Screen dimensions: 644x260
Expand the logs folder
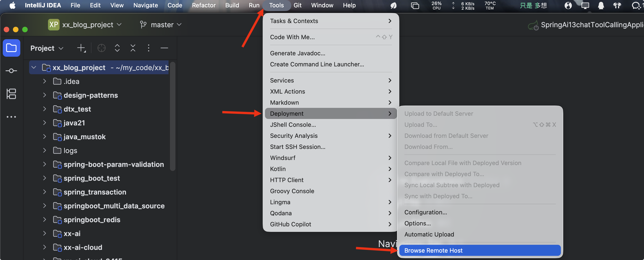coord(45,150)
